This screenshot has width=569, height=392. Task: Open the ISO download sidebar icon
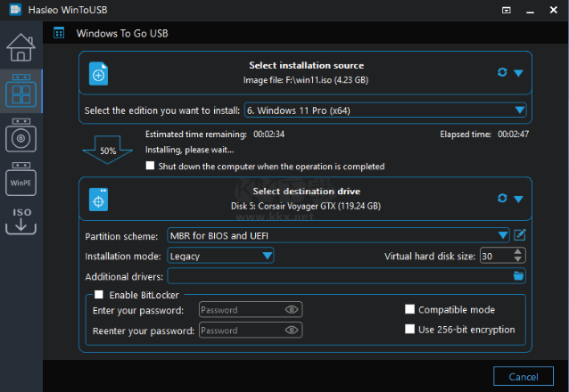pyautogui.click(x=20, y=220)
